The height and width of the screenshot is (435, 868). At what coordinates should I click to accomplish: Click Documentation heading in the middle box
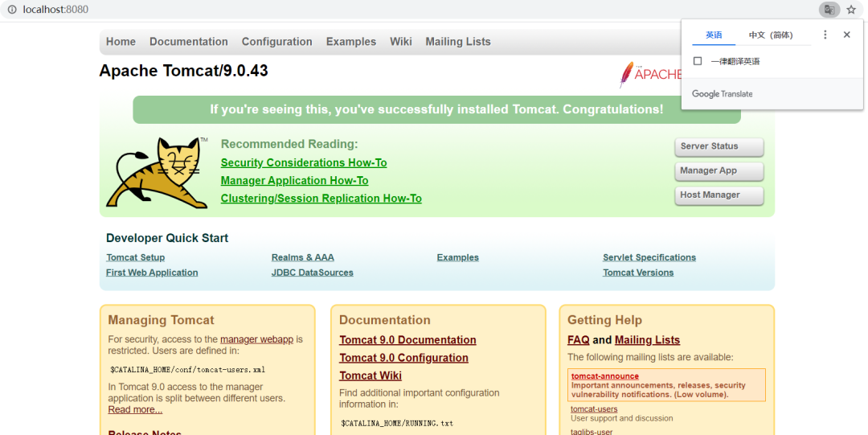pos(385,320)
